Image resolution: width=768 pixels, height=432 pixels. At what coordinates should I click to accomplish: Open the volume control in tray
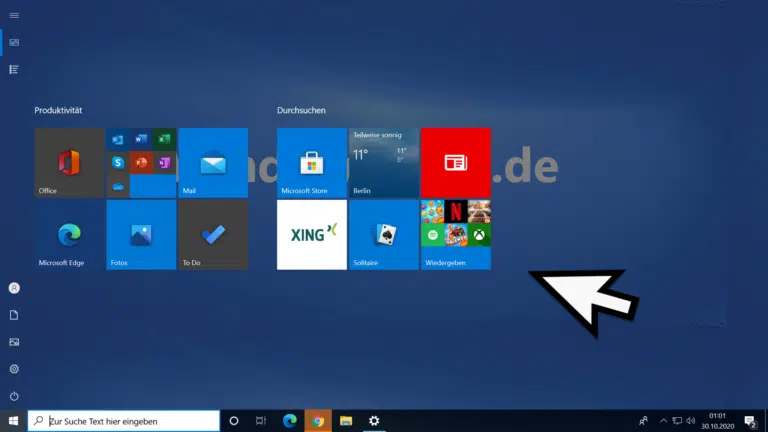pos(691,421)
